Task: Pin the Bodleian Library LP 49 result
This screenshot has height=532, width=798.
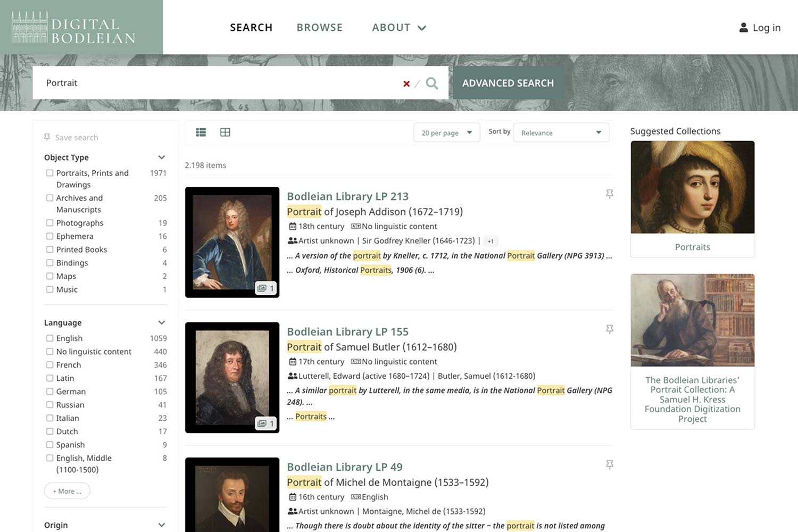Action: (x=610, y=464)
